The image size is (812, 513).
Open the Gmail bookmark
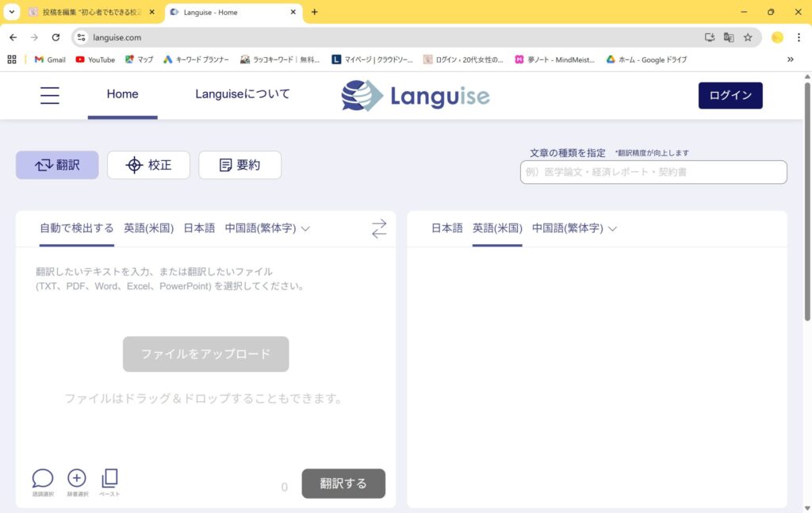point(50,59)
